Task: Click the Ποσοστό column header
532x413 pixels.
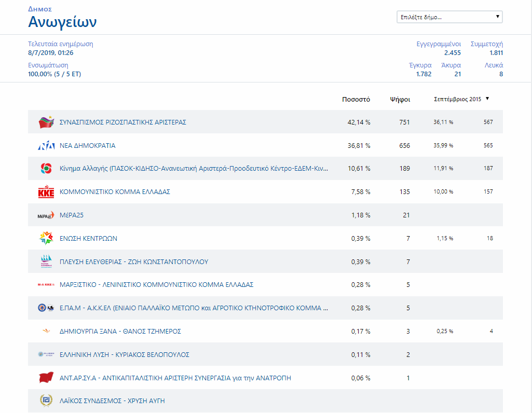Action: 356,99
